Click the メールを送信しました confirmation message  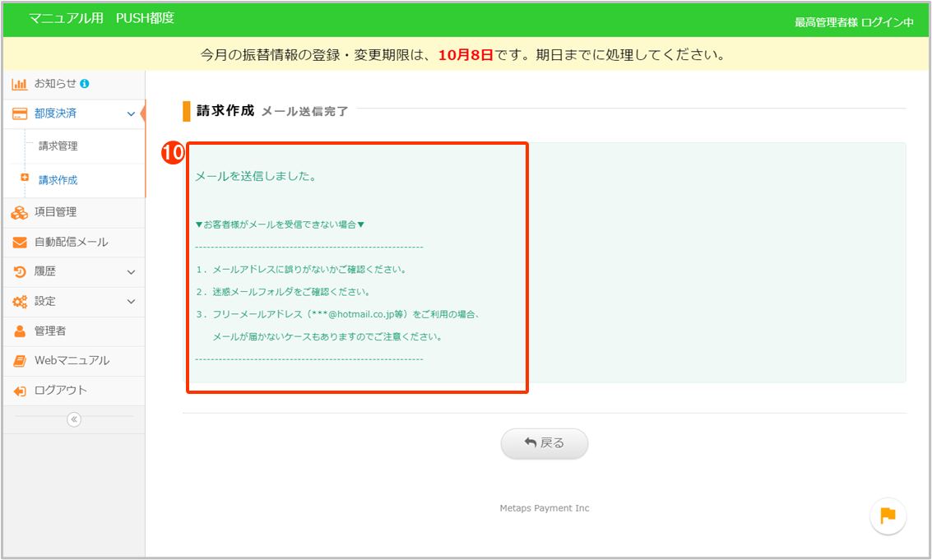[x=256, y=176]
